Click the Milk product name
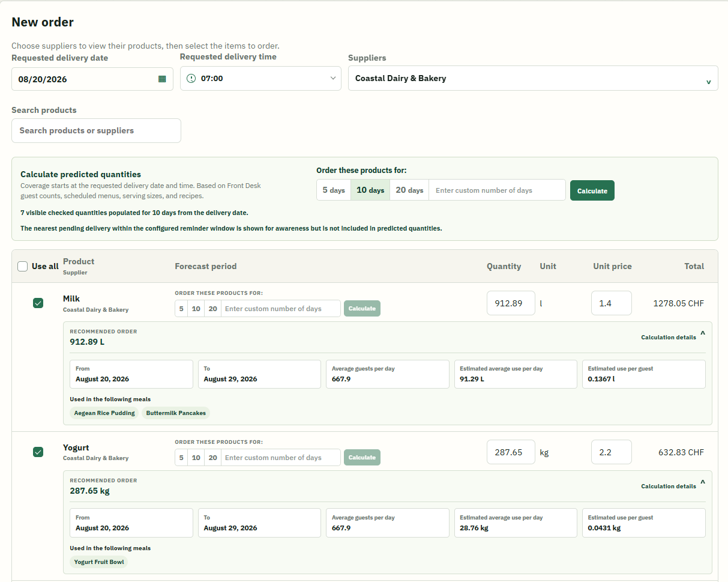The width and height of the screenshot is (728, 582). (x=71, y=299)
